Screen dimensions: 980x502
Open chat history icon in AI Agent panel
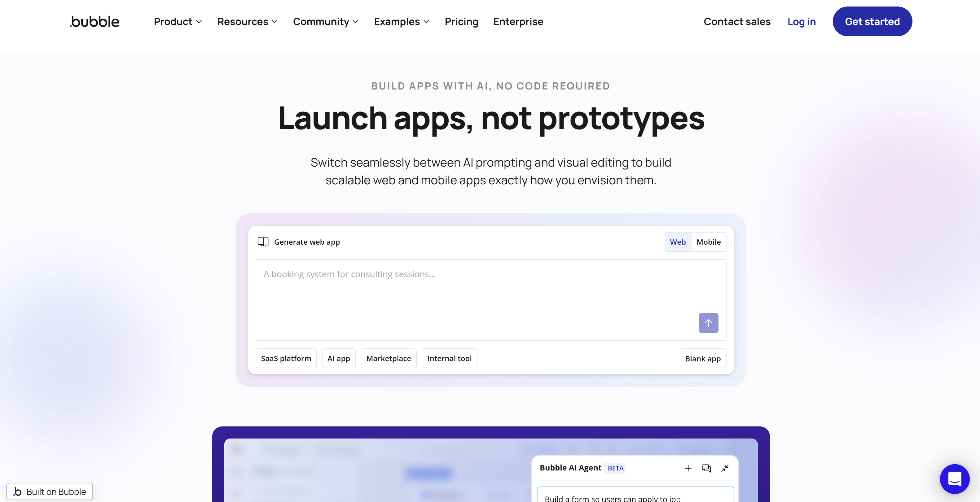pyautogui.click(x=706, y=468)
